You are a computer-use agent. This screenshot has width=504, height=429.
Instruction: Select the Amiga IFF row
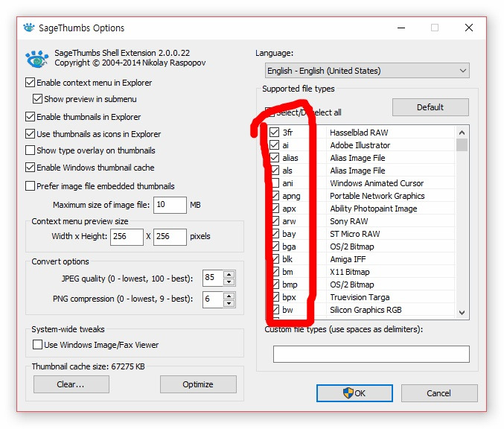pyautogui.click(x=348, y=259)
